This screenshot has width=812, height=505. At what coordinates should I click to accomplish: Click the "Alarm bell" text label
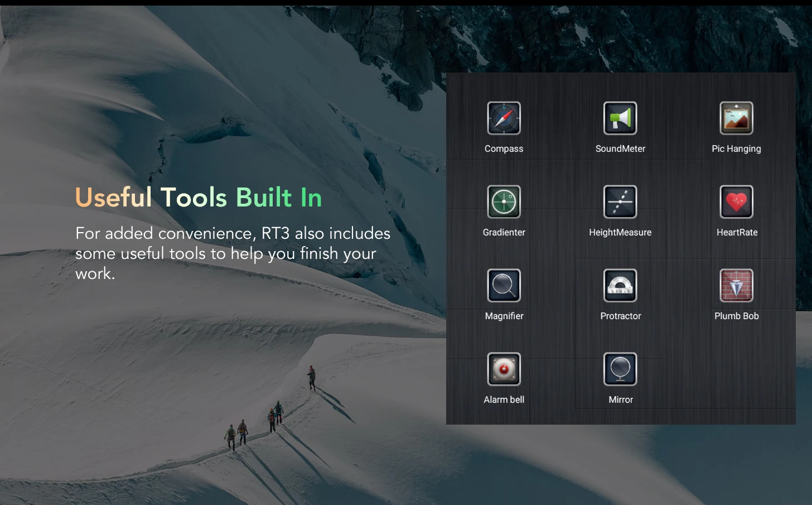[504, 400]
